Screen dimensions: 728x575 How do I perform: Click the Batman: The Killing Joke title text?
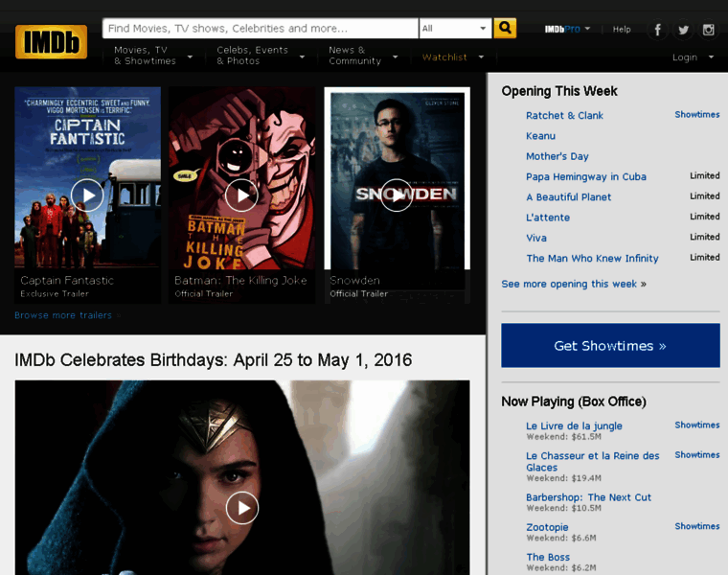click(x=240, y=281)
